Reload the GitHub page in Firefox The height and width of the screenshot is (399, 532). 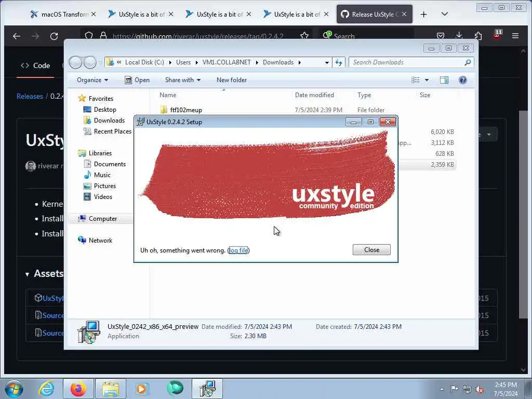click(54, 36)
